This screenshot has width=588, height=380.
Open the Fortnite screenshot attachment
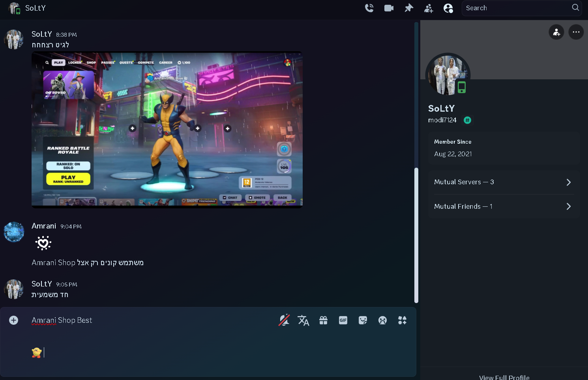(167, 129)
